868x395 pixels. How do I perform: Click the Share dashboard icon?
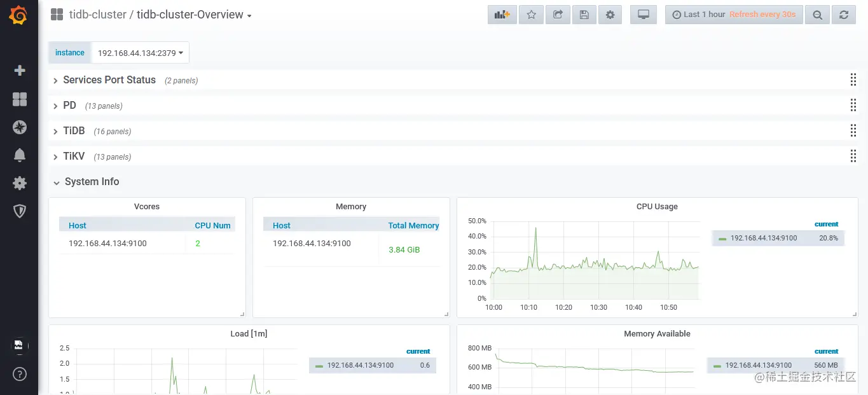(558, 15)
